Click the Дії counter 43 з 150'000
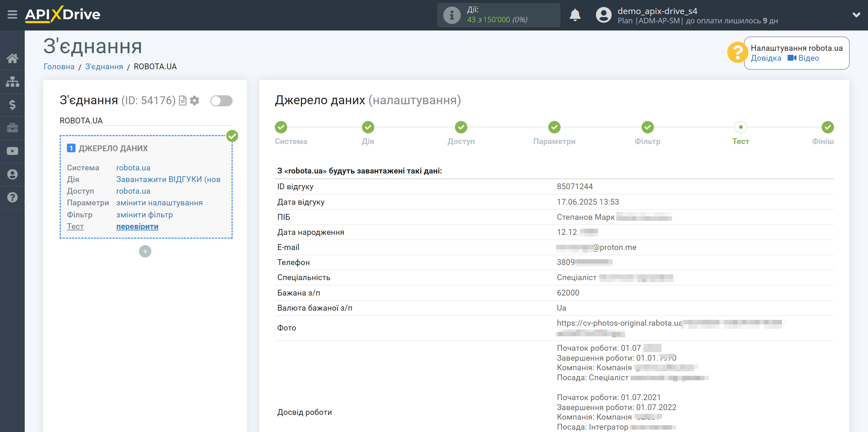Screen dimensions: 868x432 [x=497, y=20]
